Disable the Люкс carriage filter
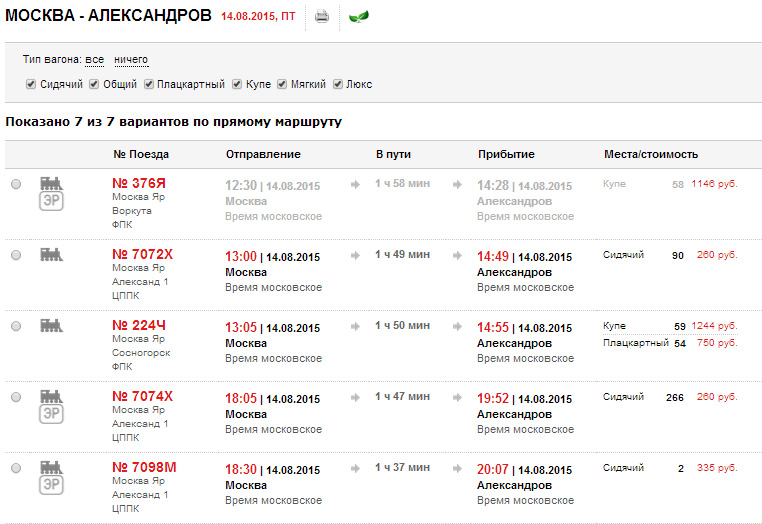Screen dimensions: 762x524 point(338,84)
